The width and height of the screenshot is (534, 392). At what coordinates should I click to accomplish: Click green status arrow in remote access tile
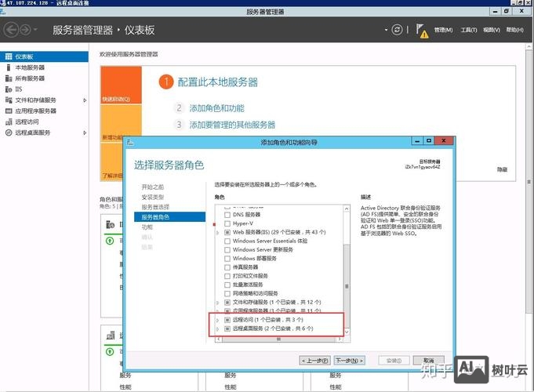(x=110, y=351)
